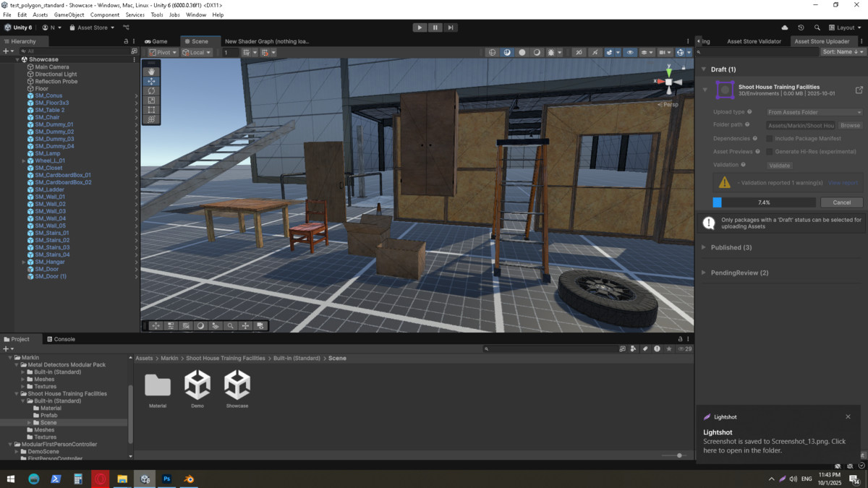This screenshot has height=488, width=868.
Task: Adjust the Project panel icon size slider
Action: [678, 455]
